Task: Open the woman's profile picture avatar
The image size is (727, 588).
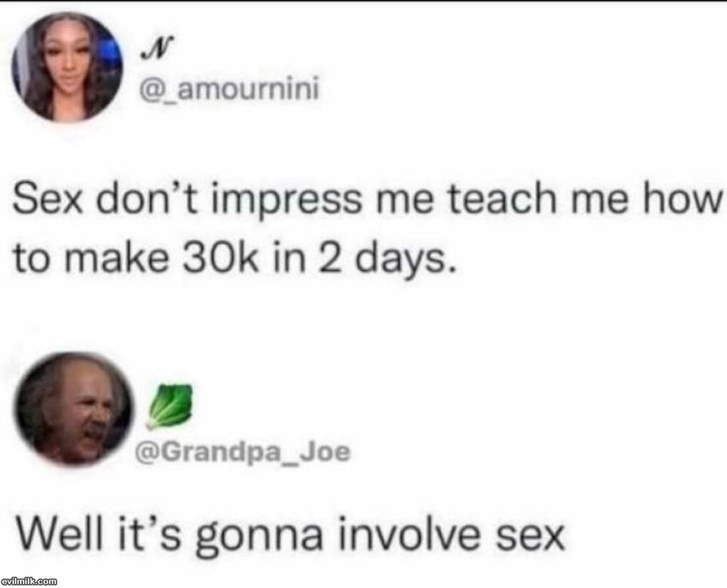Action: 67,67
